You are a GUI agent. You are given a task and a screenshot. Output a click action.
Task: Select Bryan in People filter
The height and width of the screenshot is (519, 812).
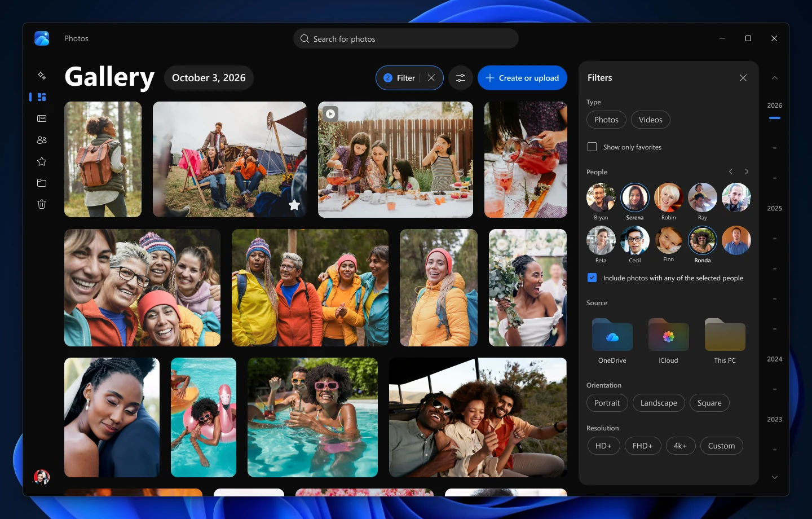tap(601, 197)
